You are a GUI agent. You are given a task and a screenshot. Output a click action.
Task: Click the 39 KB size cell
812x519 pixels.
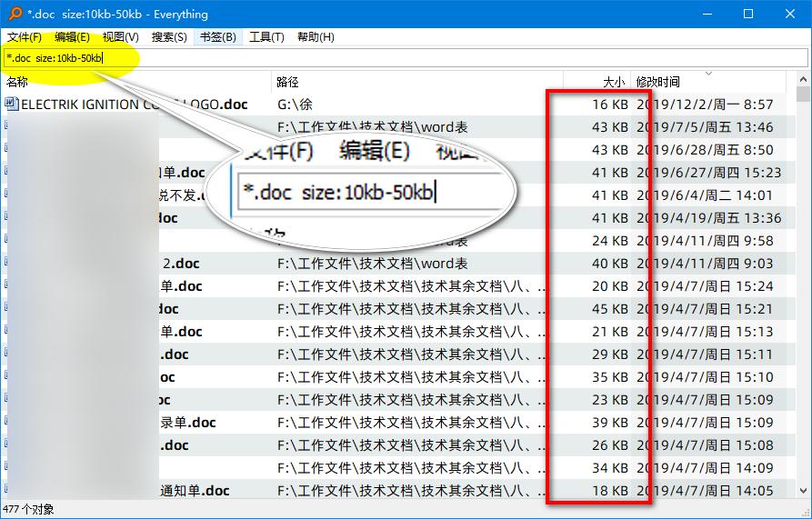click(610, 424)
